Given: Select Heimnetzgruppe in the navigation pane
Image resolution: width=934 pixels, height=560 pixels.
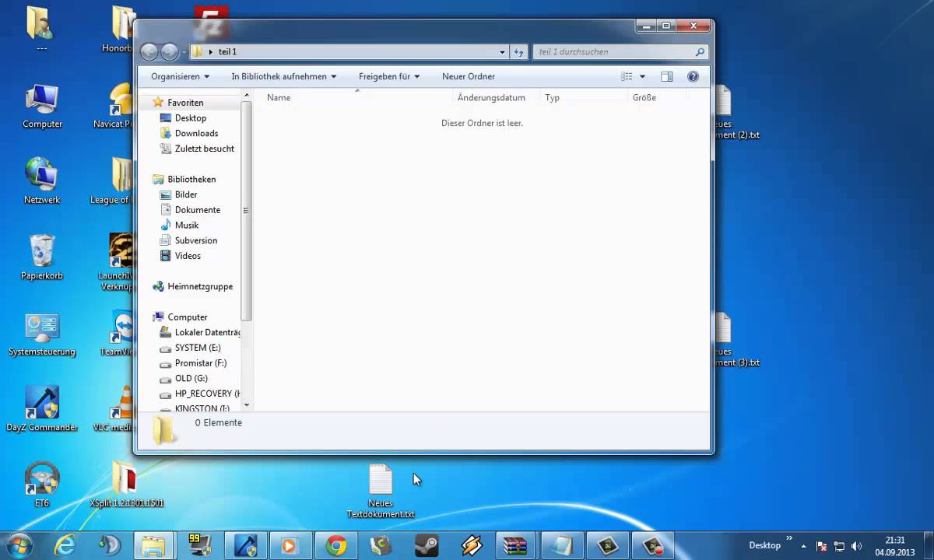Looking at the screenshot, I should tap(200, 286).
